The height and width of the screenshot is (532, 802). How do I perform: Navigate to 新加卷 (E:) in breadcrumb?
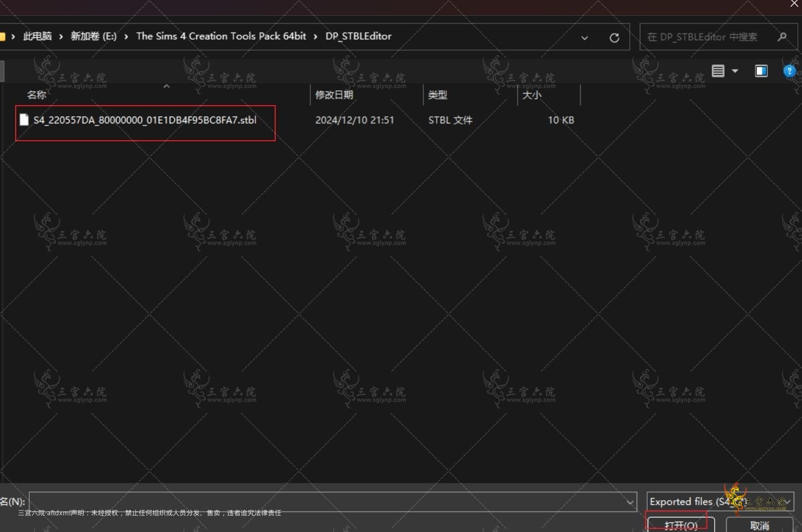(x=94, y=36)
